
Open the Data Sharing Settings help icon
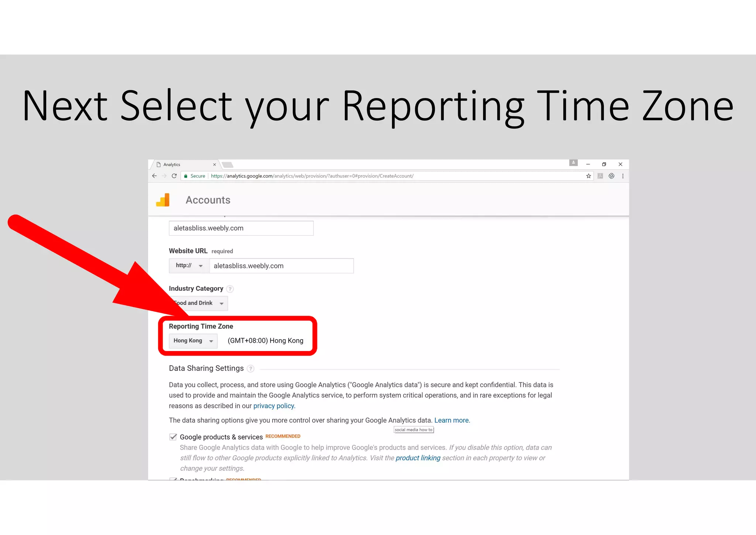pos(251,369)
